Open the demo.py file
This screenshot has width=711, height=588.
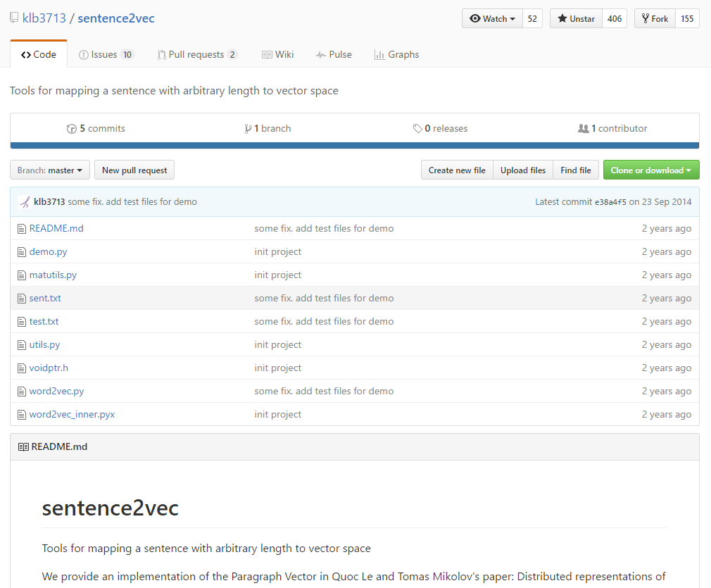click(48, 252)
